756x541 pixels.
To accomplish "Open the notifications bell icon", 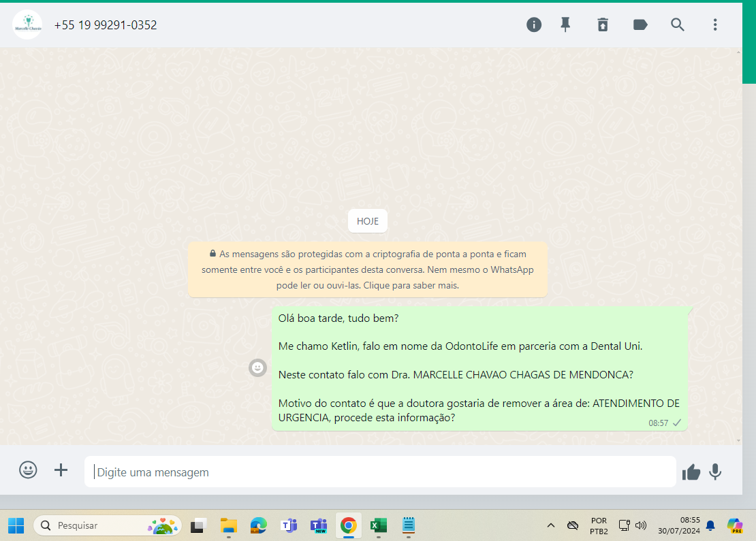I will (x=710, y=525).
